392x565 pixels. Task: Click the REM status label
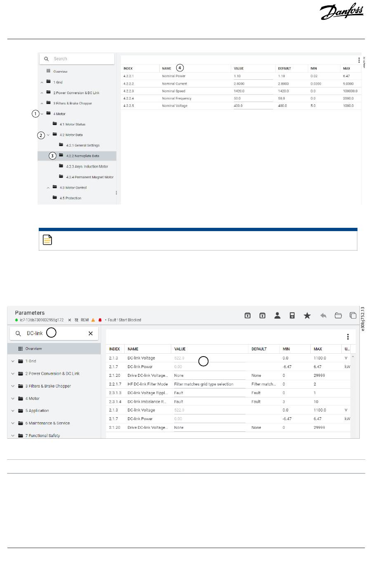pyautogui.click(x=85, y=320)
